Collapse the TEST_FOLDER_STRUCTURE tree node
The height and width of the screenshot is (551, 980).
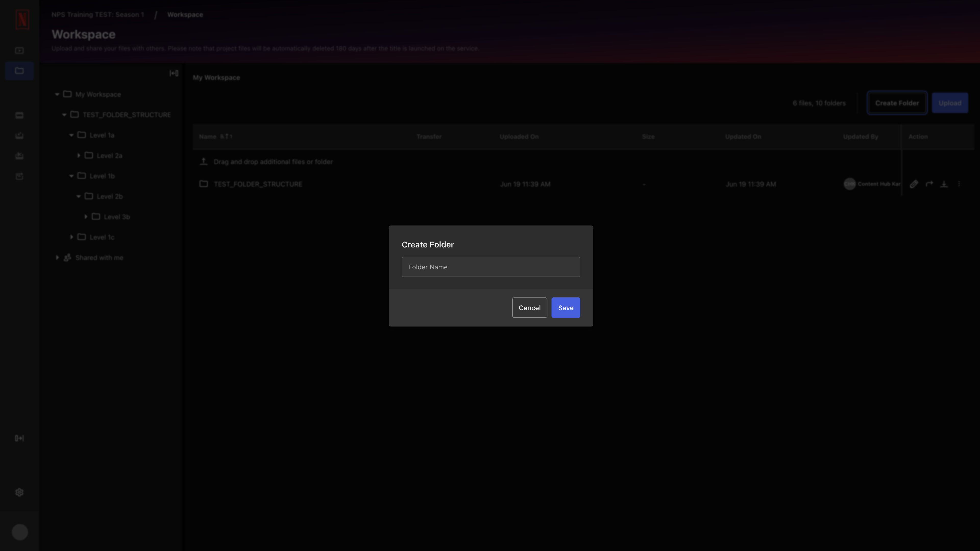click(64, 115)
